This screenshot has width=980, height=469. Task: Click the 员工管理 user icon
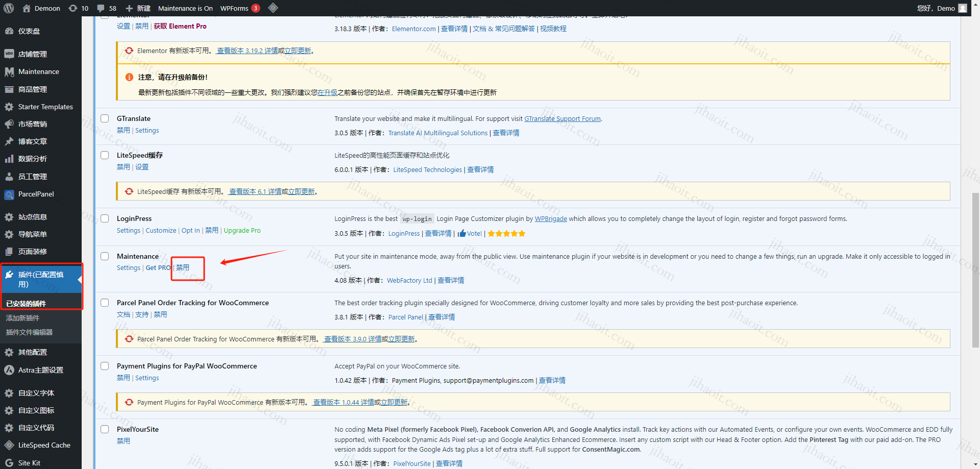click(9, 177)
